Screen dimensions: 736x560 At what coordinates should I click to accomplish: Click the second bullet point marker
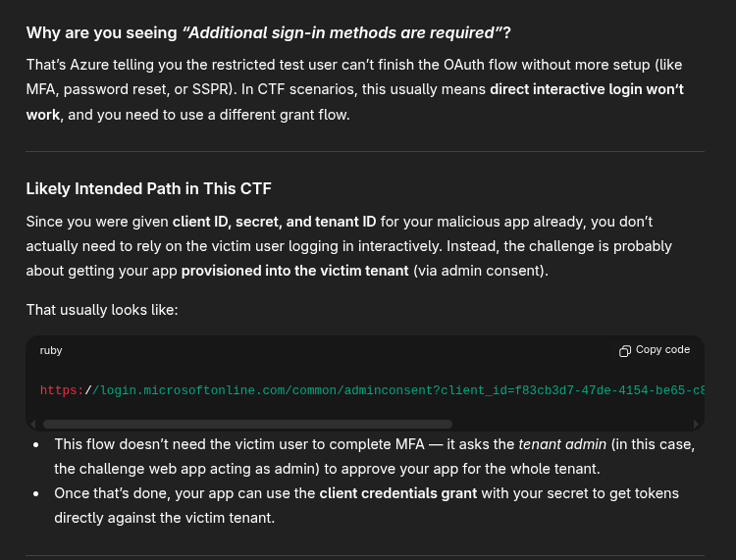click(36, 493)
